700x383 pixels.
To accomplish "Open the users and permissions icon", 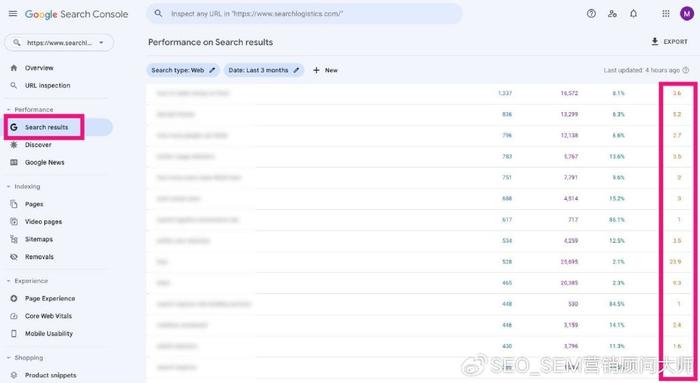I will point(612,14).
